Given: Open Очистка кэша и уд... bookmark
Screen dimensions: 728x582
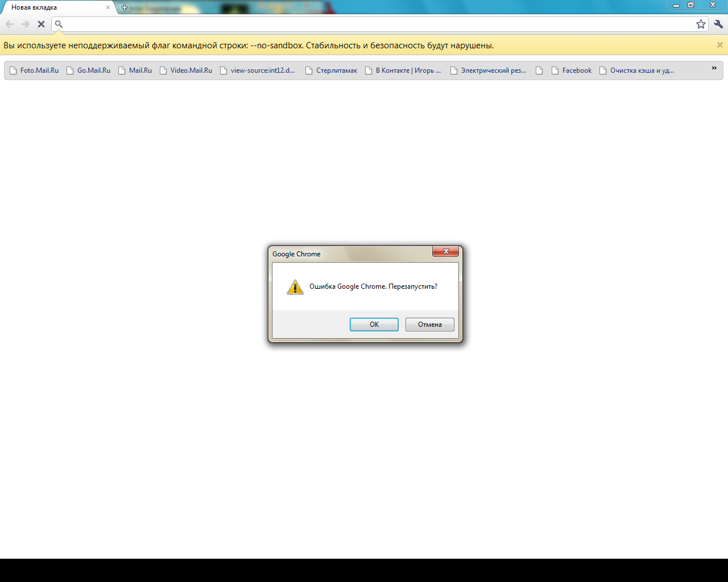Looking at the screenshot, I should pos(636,70).
